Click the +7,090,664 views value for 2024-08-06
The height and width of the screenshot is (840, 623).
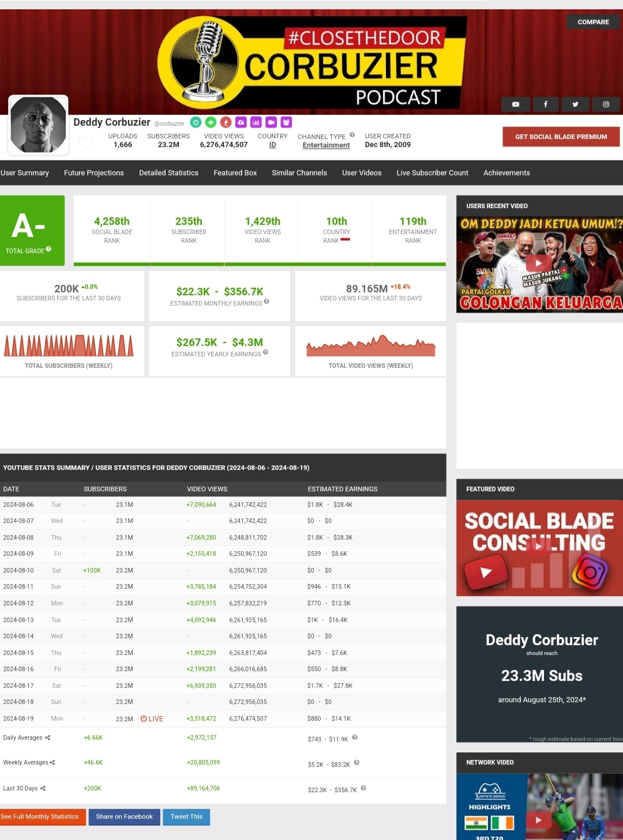201,505
